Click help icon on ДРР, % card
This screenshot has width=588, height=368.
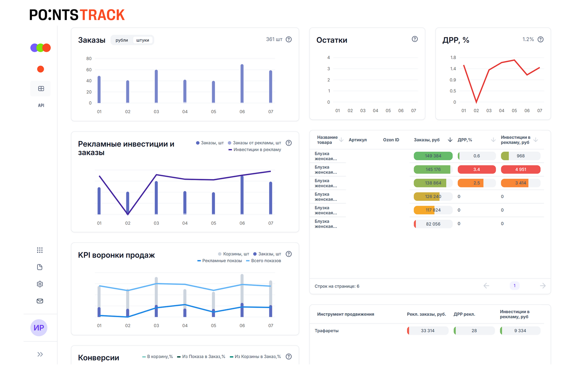pos(541,39)
